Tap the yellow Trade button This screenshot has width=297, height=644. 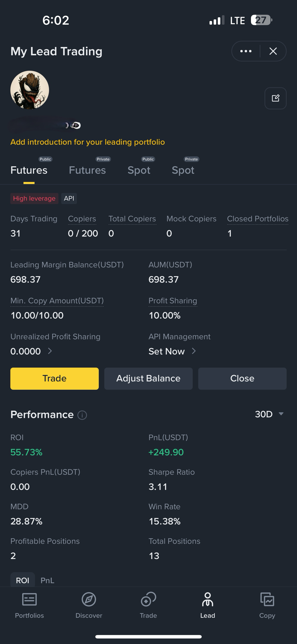click(x=55, y=378)
